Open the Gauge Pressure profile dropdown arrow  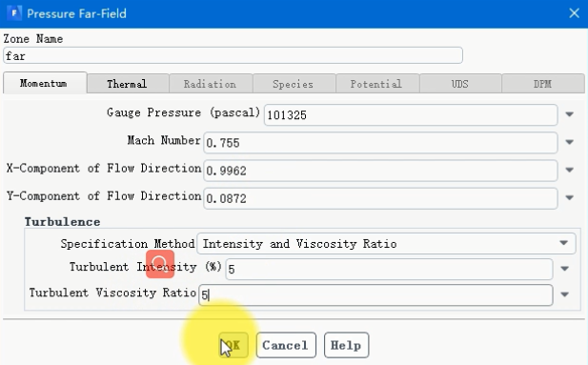(570, 114)
